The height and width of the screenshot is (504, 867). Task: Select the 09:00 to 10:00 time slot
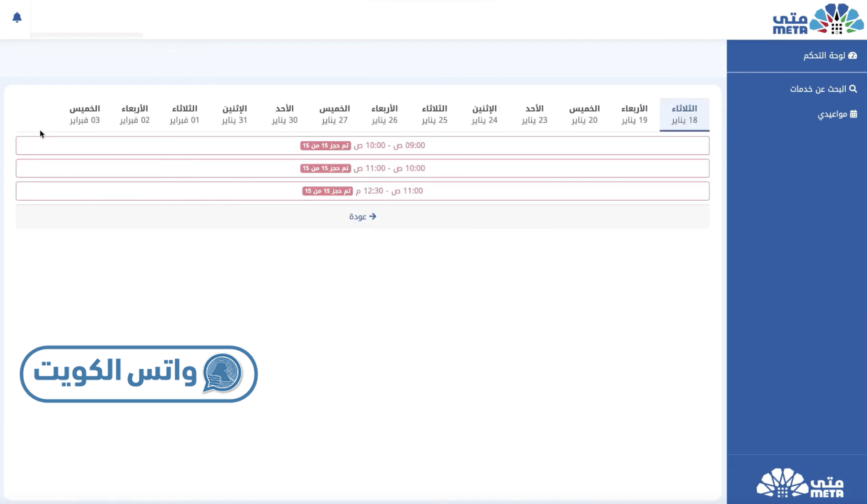[362, 146]
